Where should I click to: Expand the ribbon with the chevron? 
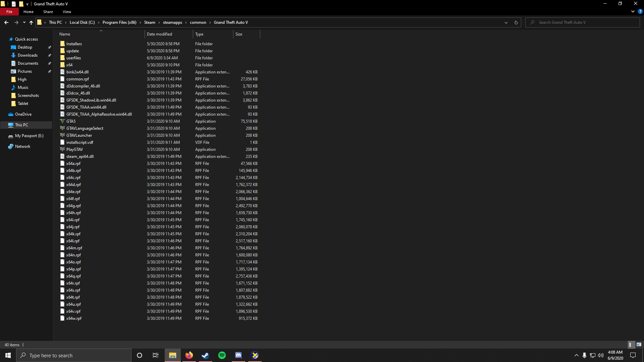[x=633, y=11]
